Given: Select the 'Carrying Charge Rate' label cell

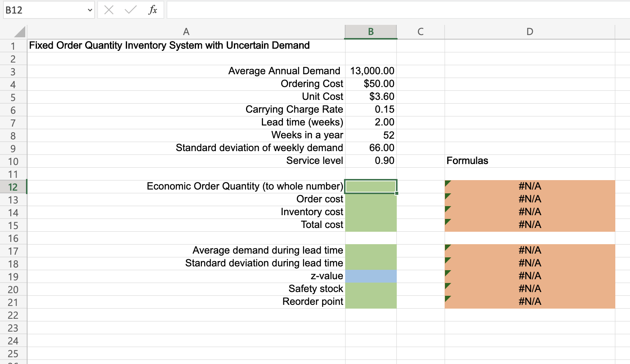Looking at the screenshot, I should [186, 110].
